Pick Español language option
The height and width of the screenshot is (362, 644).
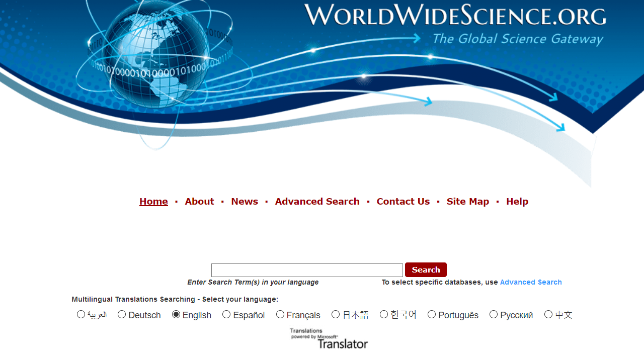coord(226,314)
